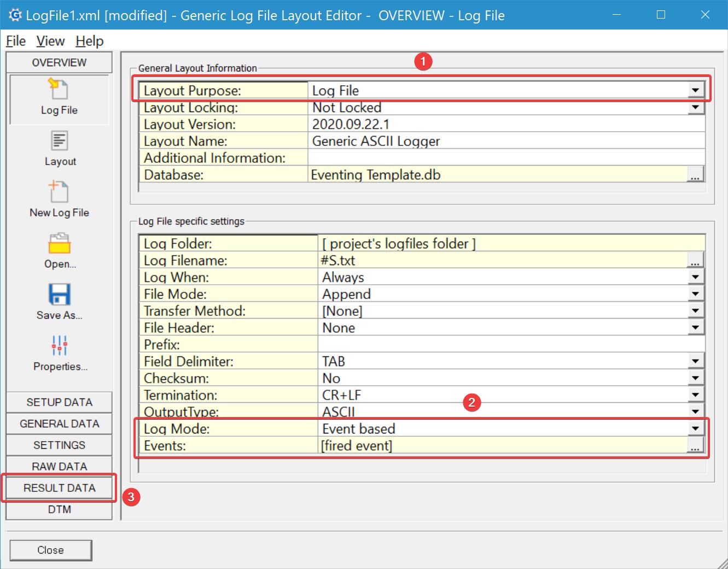Open the File menu
Image resolution: width=728 pixels, height=569 pixels.
[x=16, y=41]
